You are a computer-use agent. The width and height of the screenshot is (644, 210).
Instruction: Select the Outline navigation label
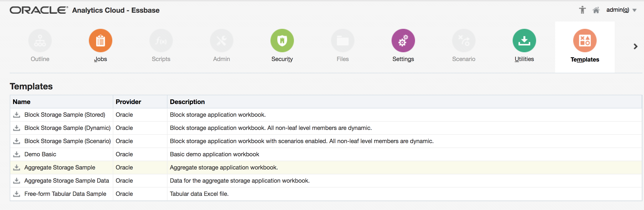40,59
